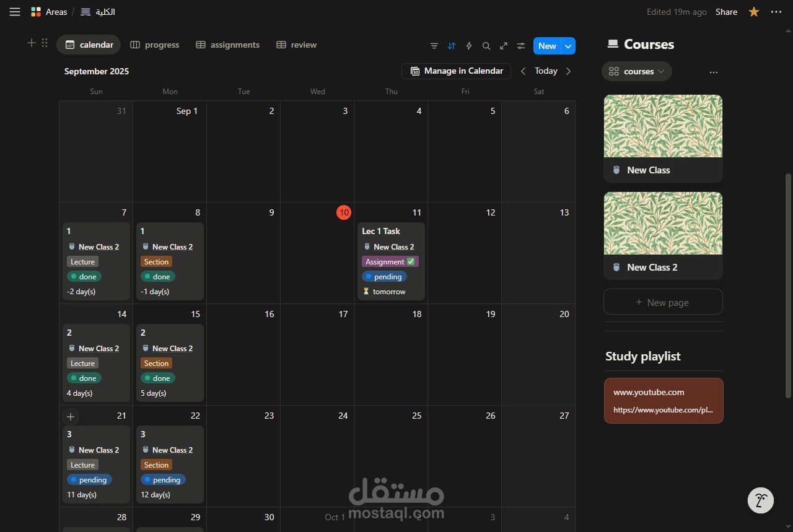
Task: Open the sidebar hamburger menu
Action: [15, 11]
